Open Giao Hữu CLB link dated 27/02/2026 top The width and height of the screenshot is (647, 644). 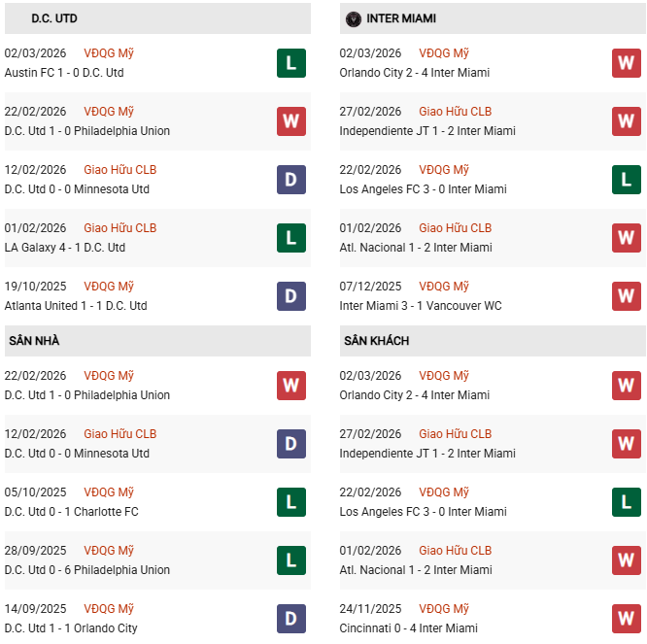455,112
